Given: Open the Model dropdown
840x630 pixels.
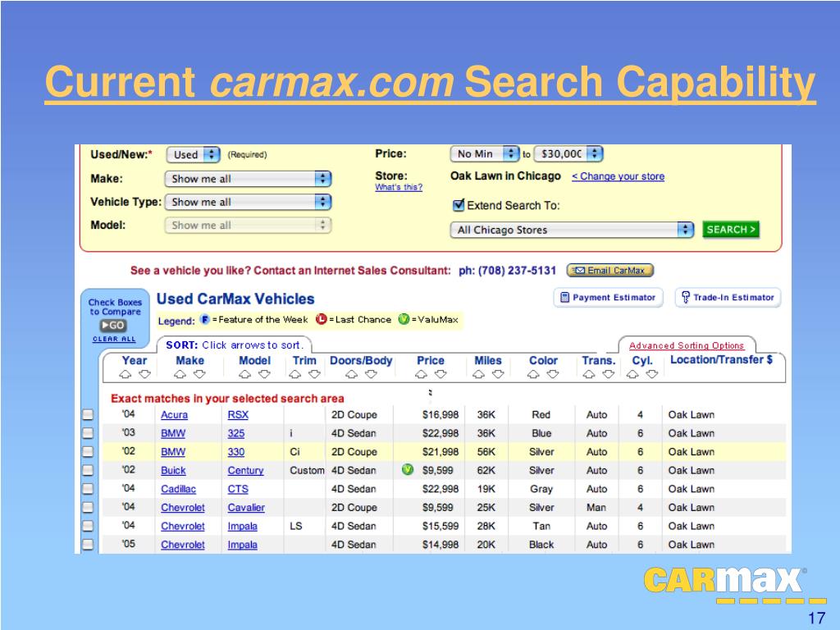Looking at the screenshot, I should click(248, 225).
